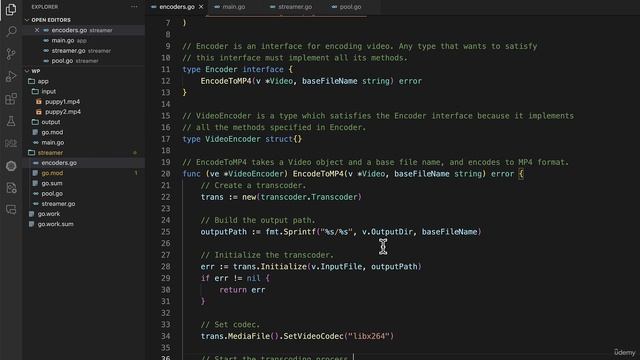Click the "libx264" string literal
640x360 pixels.
(369, 336)
